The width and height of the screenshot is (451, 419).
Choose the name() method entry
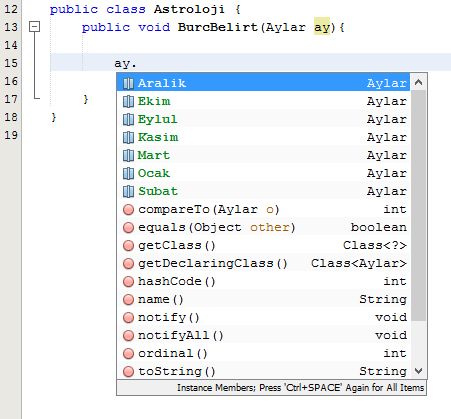[264, 299]
